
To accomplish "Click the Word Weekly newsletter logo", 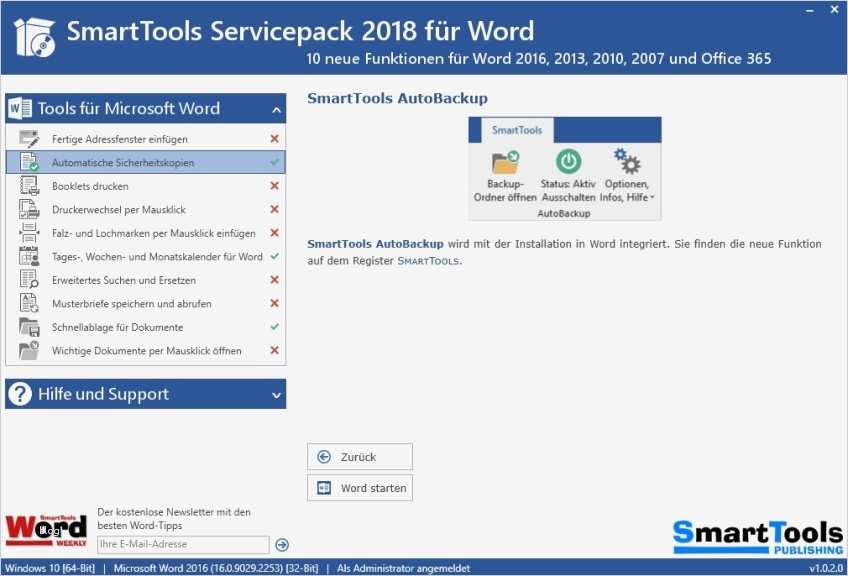I will click(x=47, y=531).
